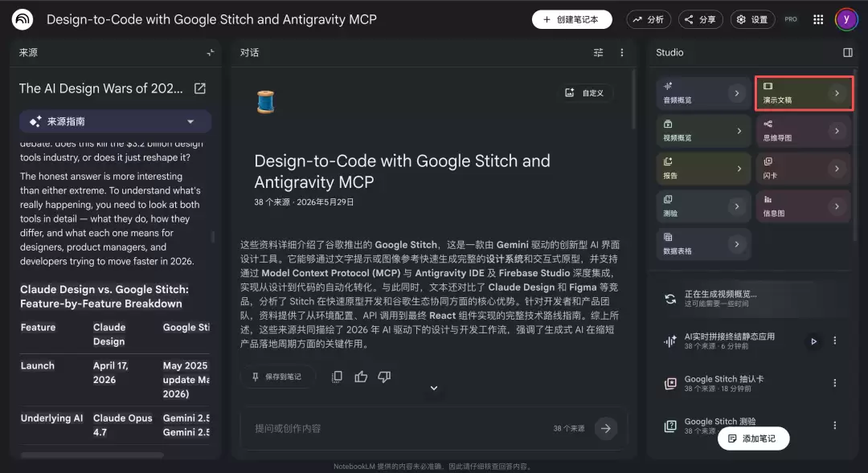Expand the 来源指南 source guide dropdown

pos(115,122)
